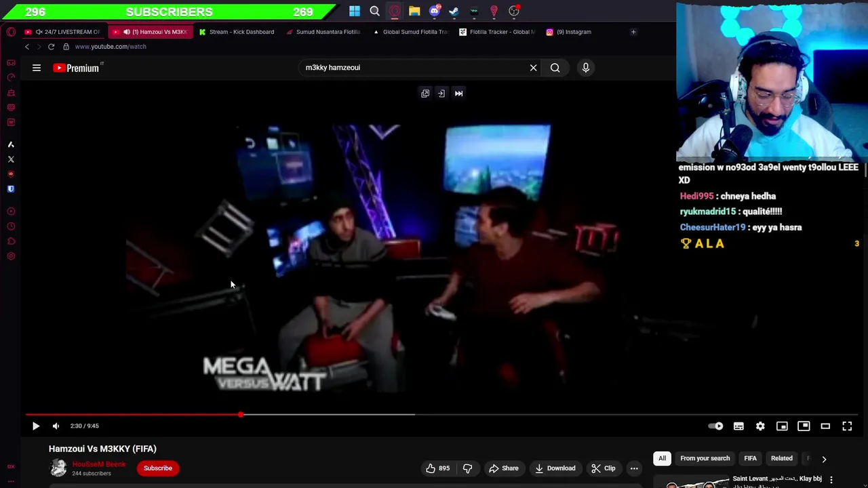
Task: Switch to Stream - Kick Dashboard tab
Action: (x=237, y=32)
